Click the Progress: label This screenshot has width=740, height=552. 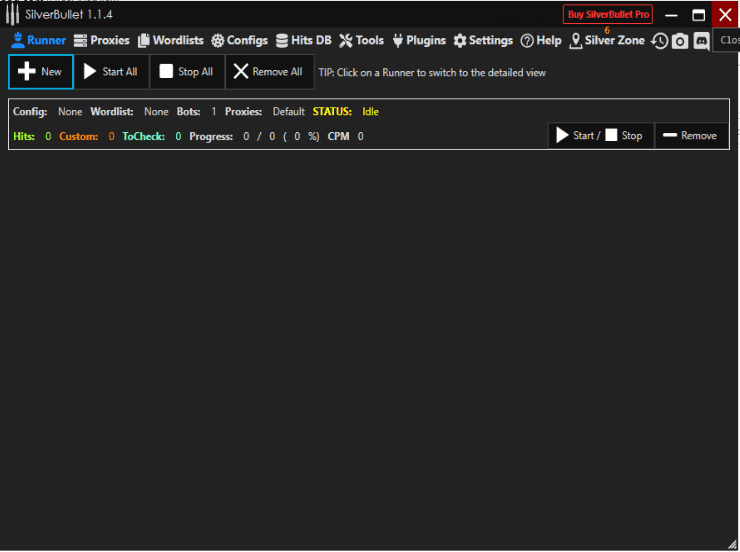pos(211,136)
